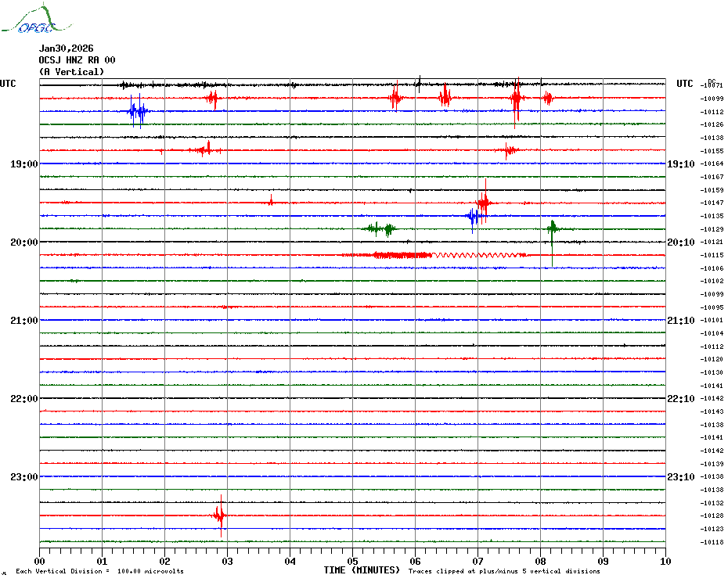Screen dimensions: 728x582
Task: Select the 23:10 time label on right axis
Action: (x=679, y=477)
